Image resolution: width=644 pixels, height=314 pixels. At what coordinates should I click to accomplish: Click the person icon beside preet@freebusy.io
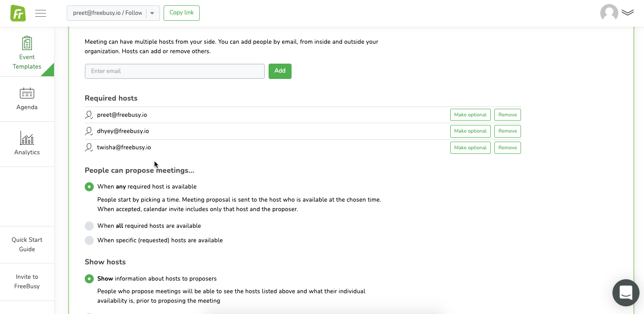pyautogui.click(x=89, y=115)
